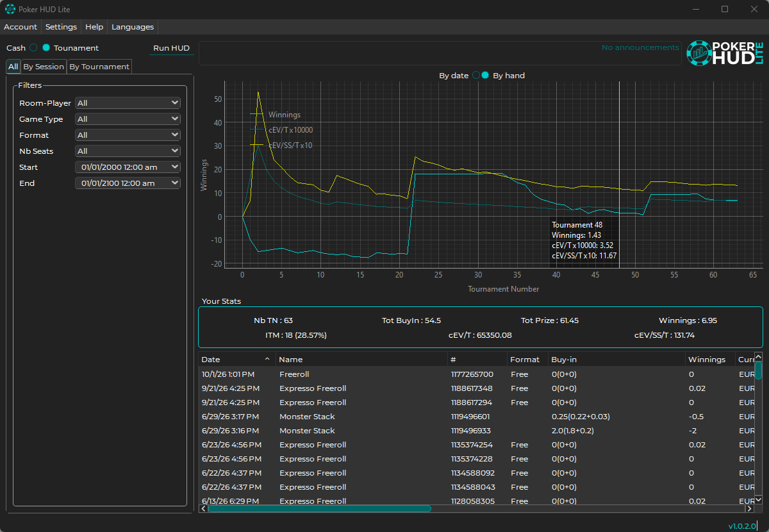Open the Room-Player filter dropdown
This screenshot has height=532, width=769.
click(x=128, y=103)
